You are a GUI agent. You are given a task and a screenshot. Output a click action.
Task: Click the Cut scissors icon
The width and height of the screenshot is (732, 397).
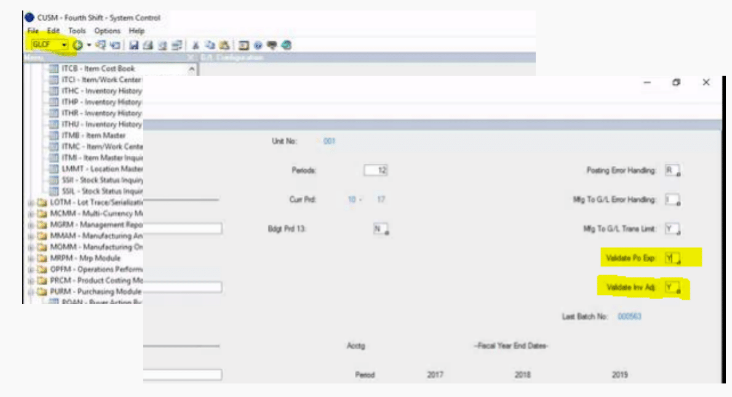[x=195, y=45]
